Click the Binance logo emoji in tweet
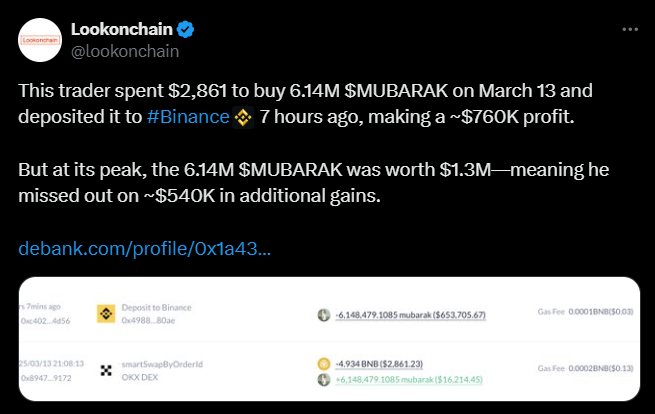 click(243, 119)
